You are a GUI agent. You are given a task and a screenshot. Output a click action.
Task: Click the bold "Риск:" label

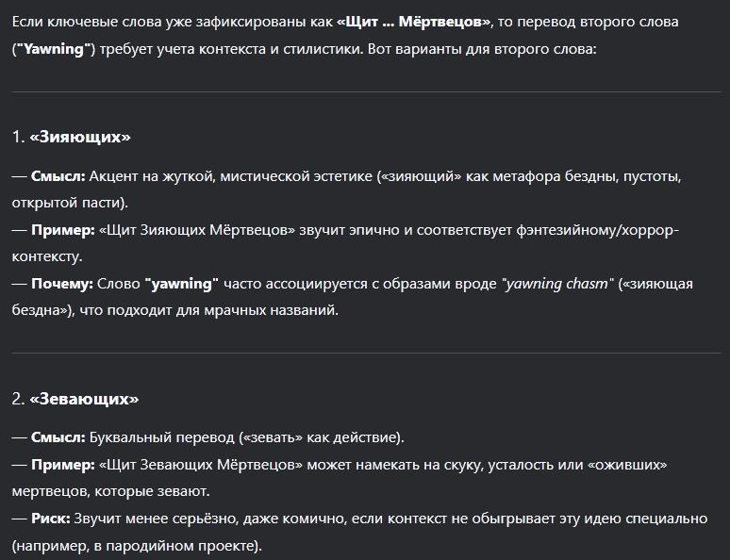coord(50,519)
